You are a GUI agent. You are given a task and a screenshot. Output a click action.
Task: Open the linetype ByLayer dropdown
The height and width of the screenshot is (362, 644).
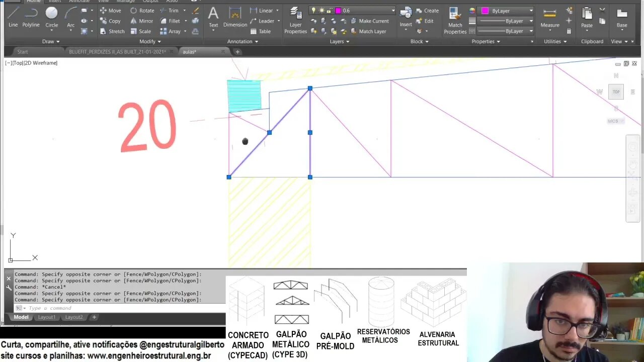click(x=531, y=31)
